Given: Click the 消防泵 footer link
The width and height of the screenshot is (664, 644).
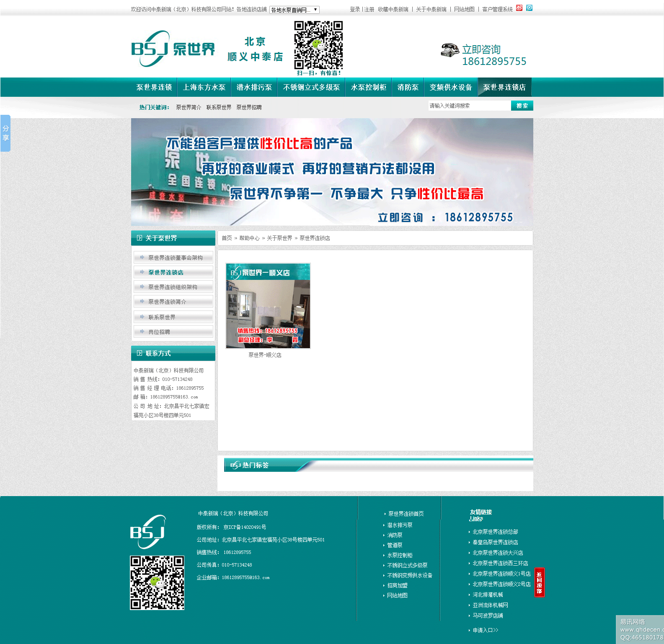Looking at the screenshot, I should click(395, 535).
